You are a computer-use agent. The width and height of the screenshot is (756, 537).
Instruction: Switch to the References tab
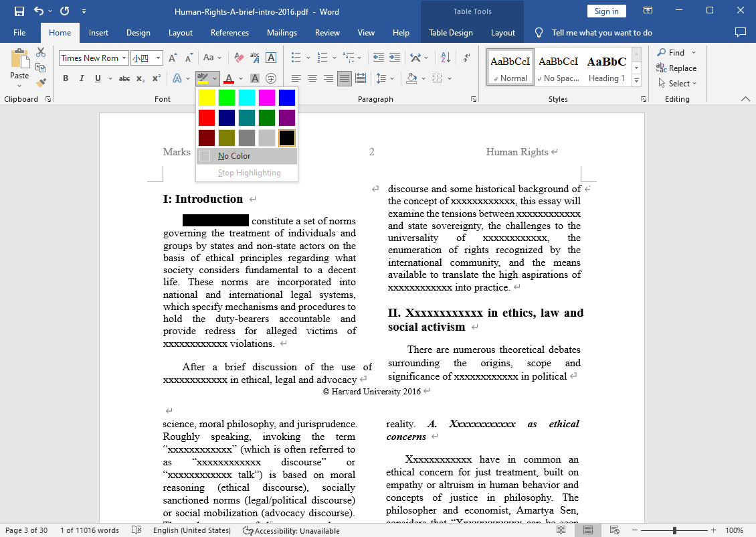coord(229,33)
